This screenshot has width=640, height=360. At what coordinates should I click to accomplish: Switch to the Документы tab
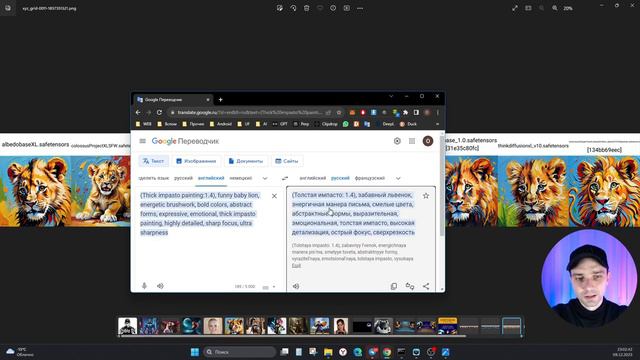[246, 161]
